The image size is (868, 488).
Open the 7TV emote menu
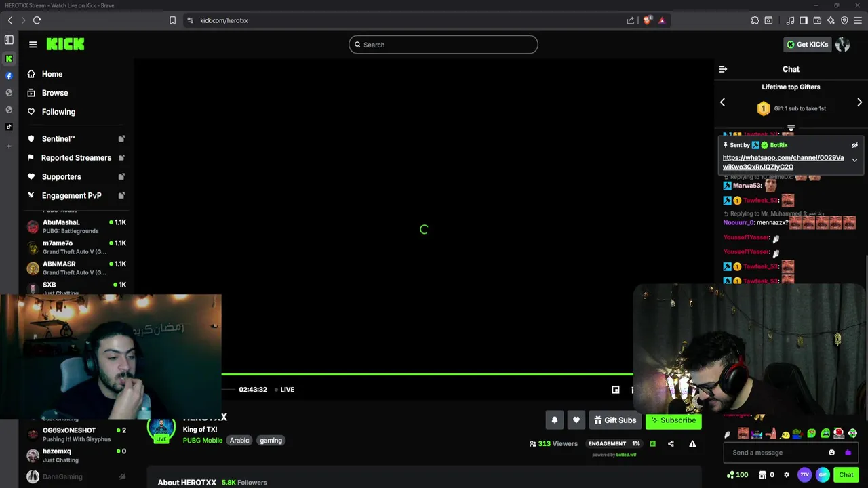coord(805,475)
